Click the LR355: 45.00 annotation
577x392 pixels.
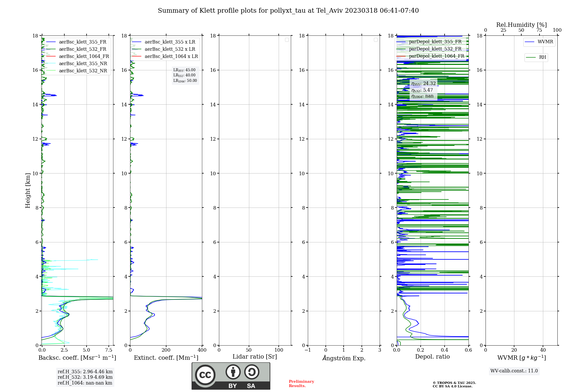(x=184, y=70)
